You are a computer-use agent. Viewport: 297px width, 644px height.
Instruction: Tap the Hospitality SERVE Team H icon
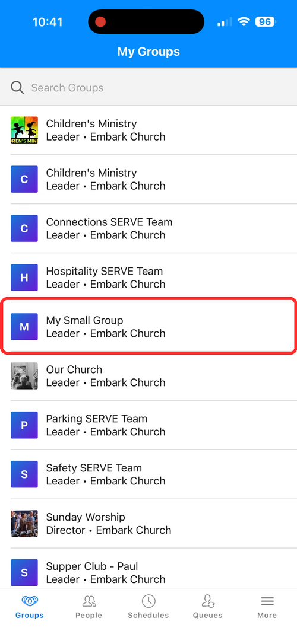pos(24,278)
